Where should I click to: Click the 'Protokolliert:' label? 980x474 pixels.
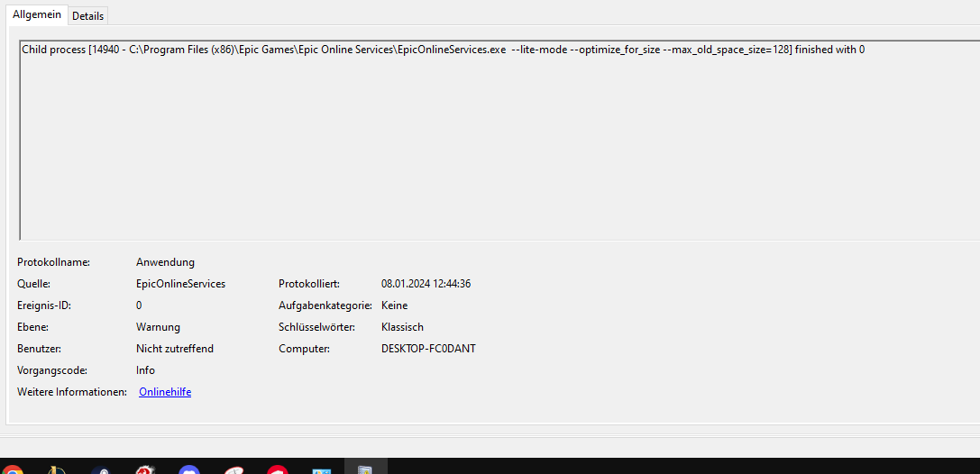[x=309, y=284]
